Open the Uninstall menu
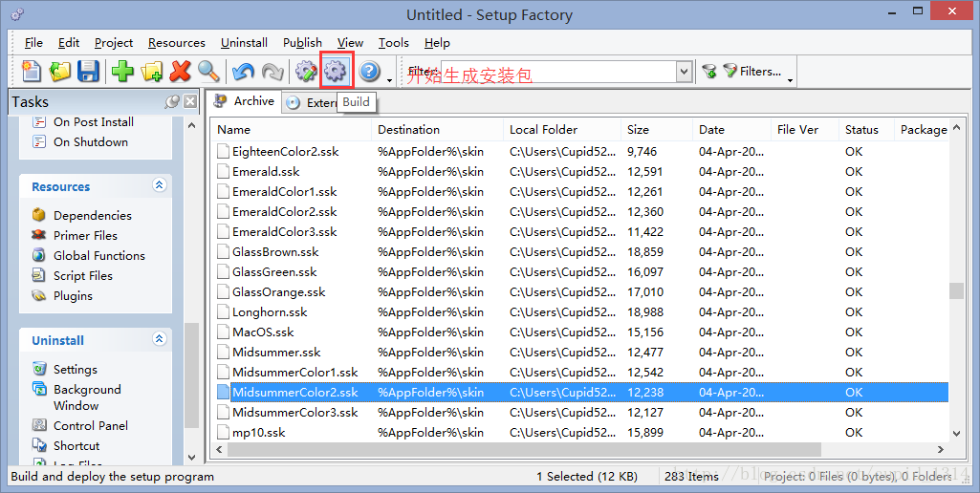The image size is (980, 493). 245,42
